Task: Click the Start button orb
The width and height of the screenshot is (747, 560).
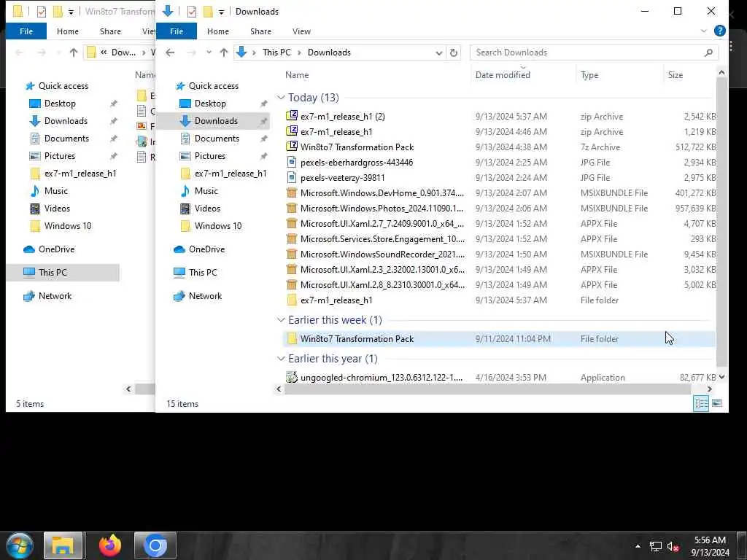Action: (x=19, y=545)
